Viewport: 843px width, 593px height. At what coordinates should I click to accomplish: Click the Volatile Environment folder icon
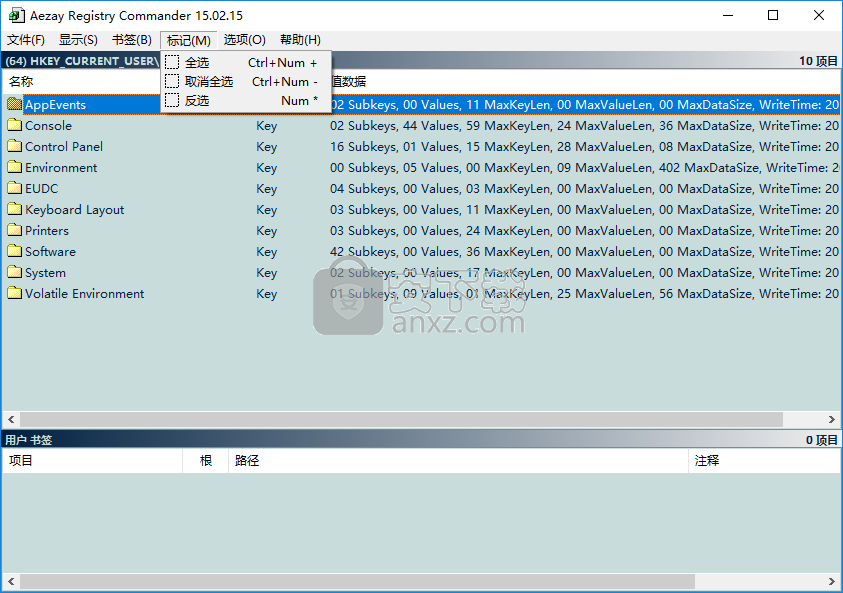coord(15,293)
